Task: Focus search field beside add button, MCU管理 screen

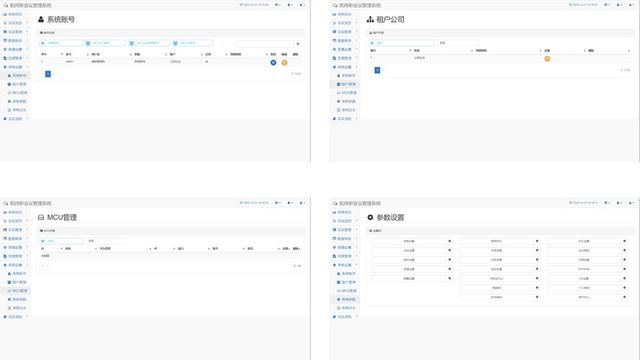Action: point(107,241)
